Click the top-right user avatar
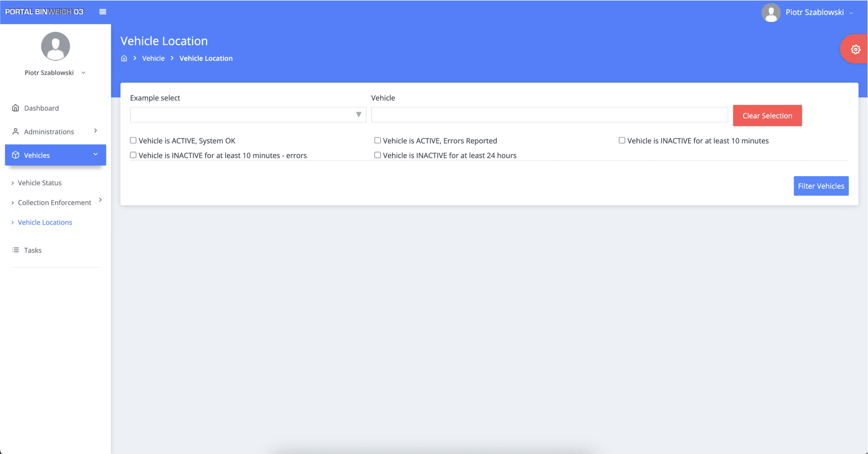 click(x=771, y=13)
